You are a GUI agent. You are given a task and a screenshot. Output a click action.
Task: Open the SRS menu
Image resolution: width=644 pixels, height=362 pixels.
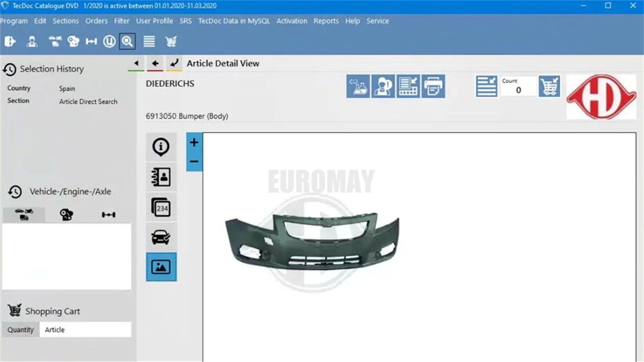[185, 21]
